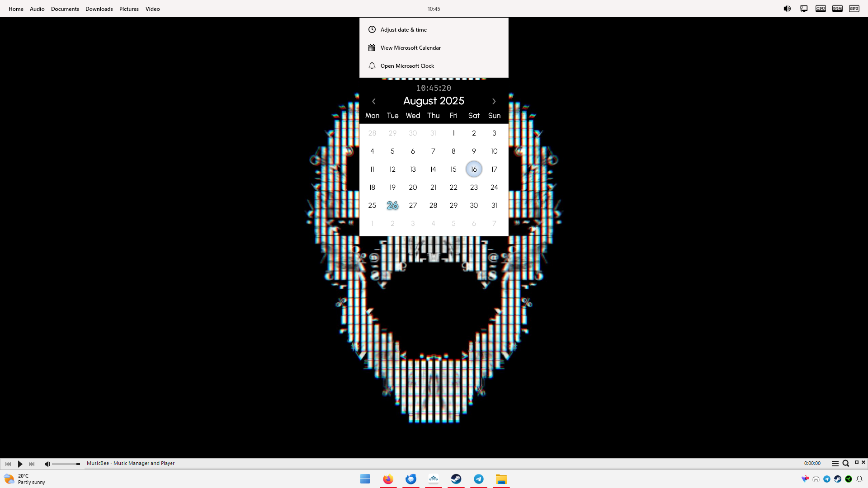Image resolution: width=868 pixels, height=488 pixels.
Task: Click the top bar speaker volume icon
Action: [787, 9]
